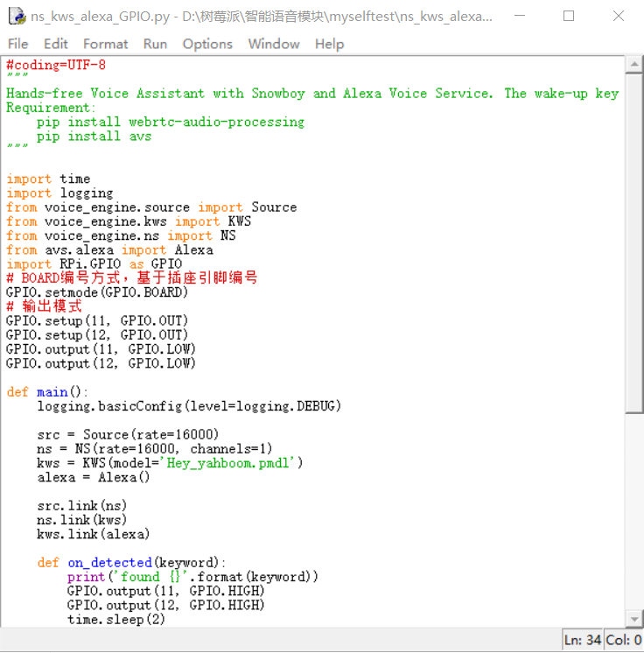Click 'def on_detected(keyword):' line
Image resolution: width=644 pixels, height=653 pixels.
coord(131,562)
